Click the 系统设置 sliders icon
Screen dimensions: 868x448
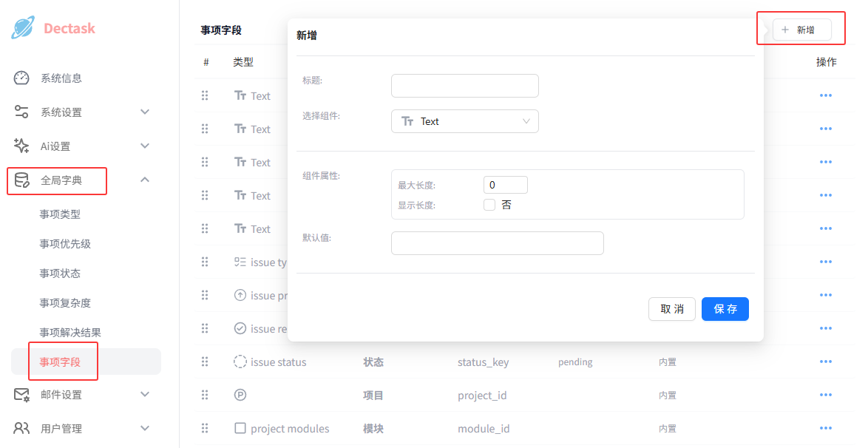tap(21, 112)
